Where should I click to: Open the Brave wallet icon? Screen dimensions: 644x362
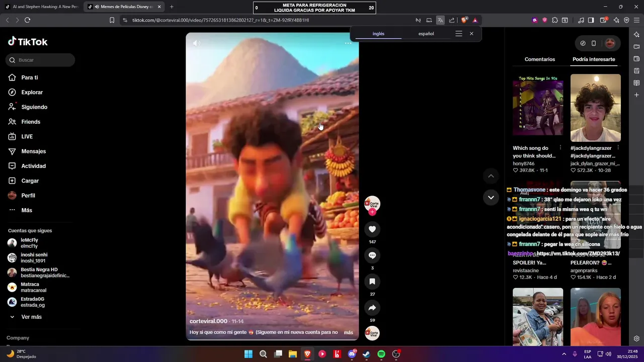603,20
